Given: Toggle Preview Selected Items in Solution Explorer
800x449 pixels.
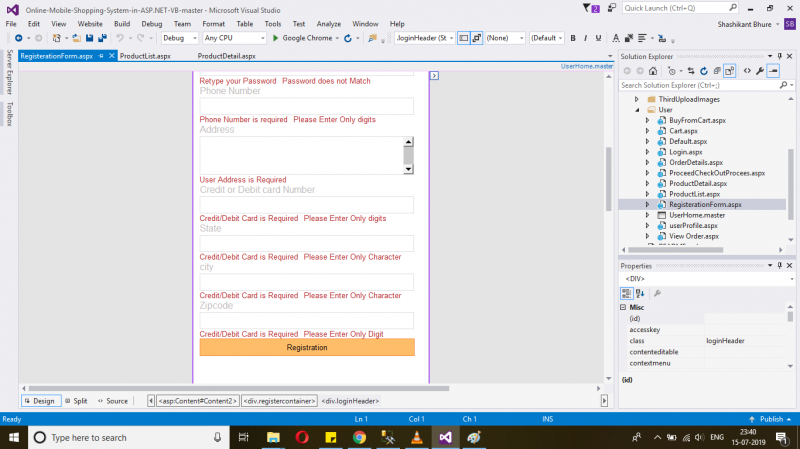Looking at the screenshot, I should pos(773,71).
